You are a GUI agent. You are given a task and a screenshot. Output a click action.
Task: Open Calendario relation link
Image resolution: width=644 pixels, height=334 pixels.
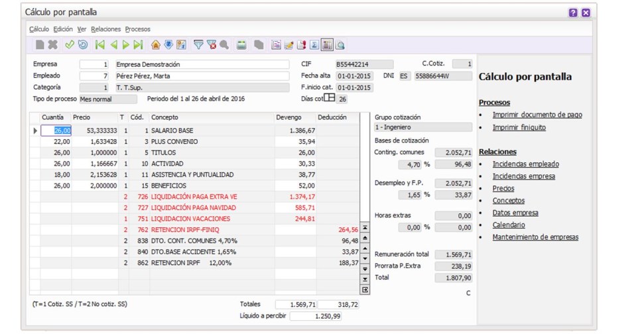pos(509,225)
